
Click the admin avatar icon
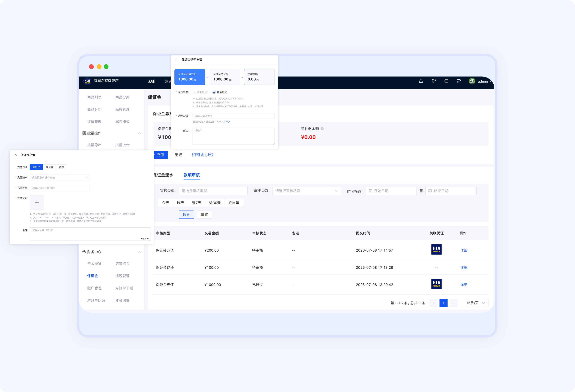click(x=472, y=81)
